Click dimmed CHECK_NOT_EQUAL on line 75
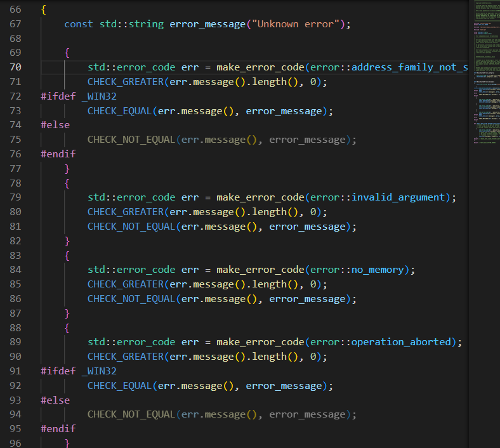Viewport: 500px width, 448px height. point(131,140)
